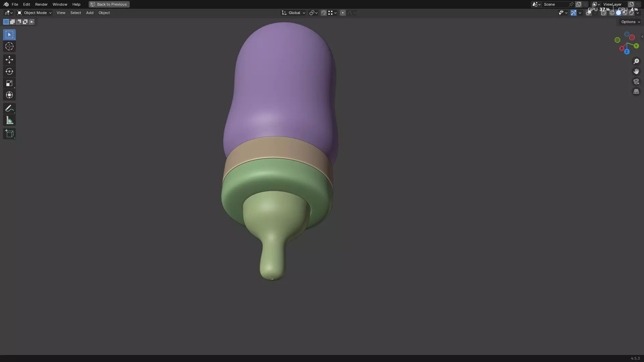644x362 pixels.
Task: Click the blue Z axis gizmo circle
Action: (x=627, y=52)
